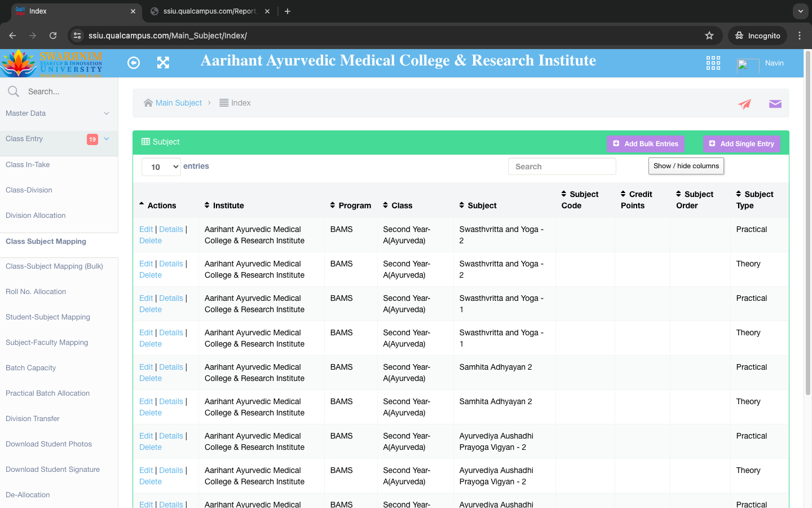The image size is (812, 508).
Task: Click the Class Entry 19 badge
Action: click(92, 139)
